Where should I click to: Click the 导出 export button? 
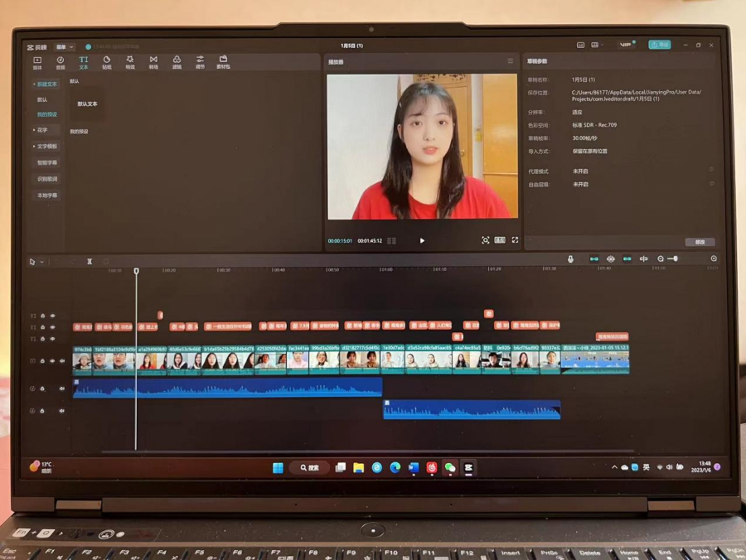(x=660, y=45)
